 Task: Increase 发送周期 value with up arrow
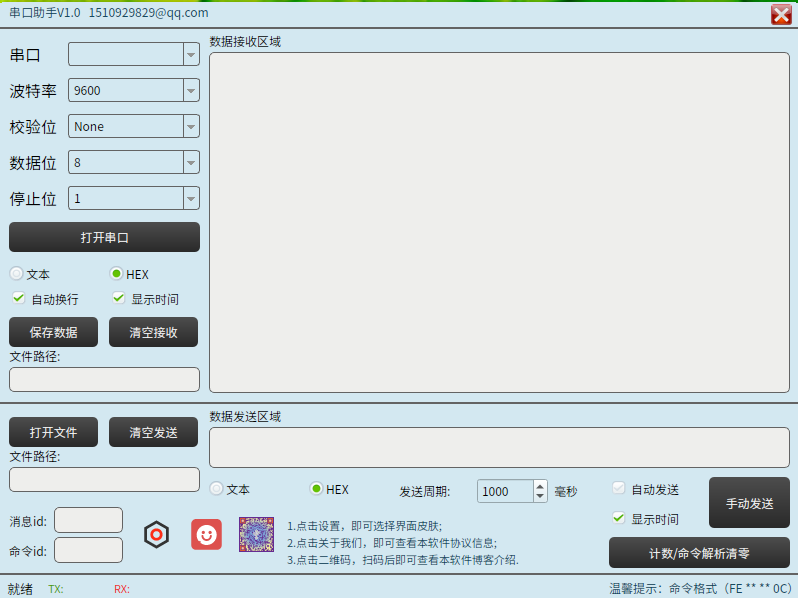coord(540,486)
